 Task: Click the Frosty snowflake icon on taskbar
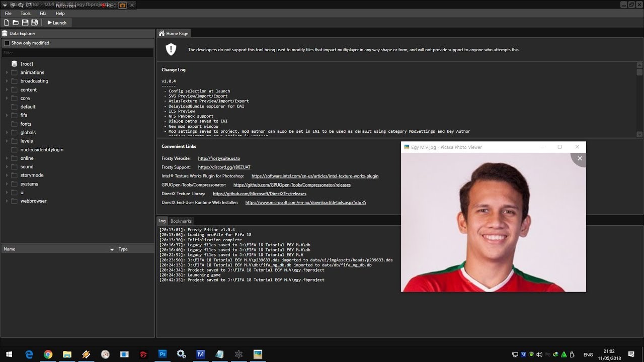click(x=238, y=354)
